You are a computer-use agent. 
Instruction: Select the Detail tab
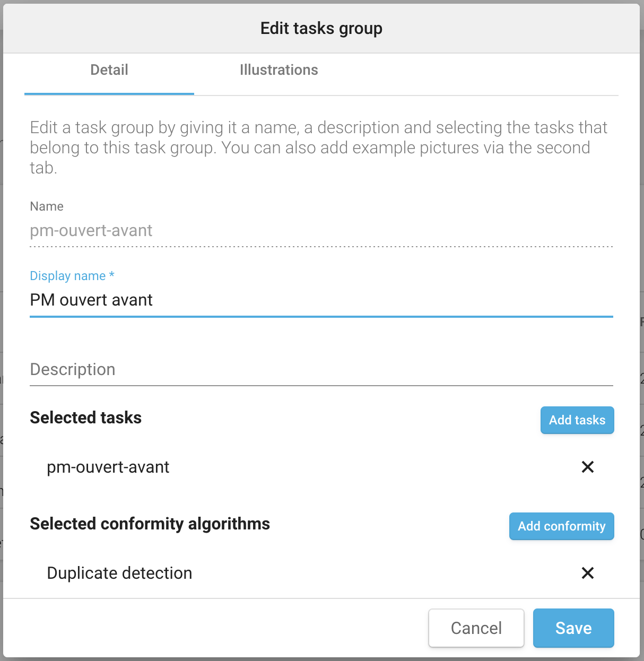coord(109,70)
